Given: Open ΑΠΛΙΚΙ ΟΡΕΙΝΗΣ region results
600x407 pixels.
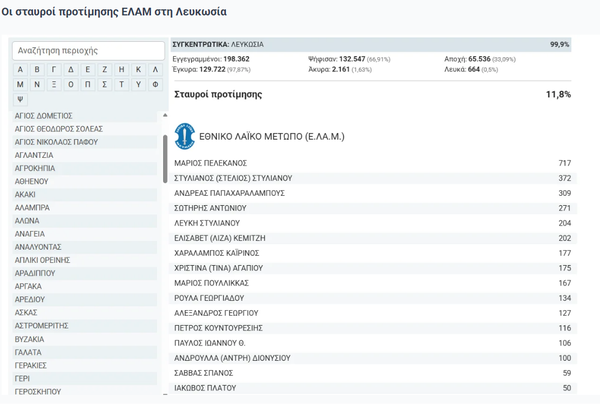Looking at the screenshot, I should pos(85,260).
